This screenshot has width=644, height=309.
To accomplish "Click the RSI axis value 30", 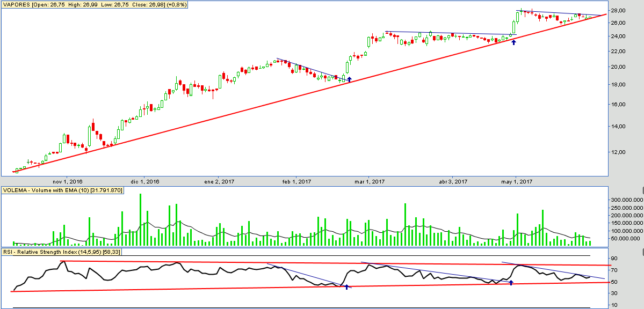I will (x=615, y=293).
